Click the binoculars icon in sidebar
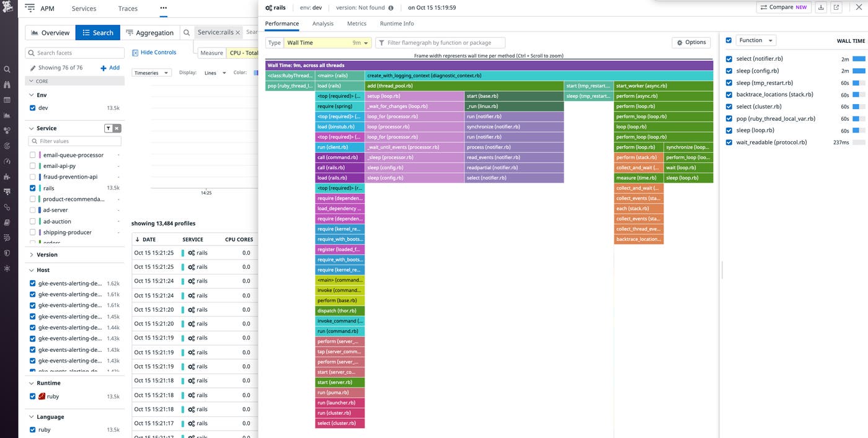Image resolution: width=868 pixels, height=438 pixels. coord(7,84)
